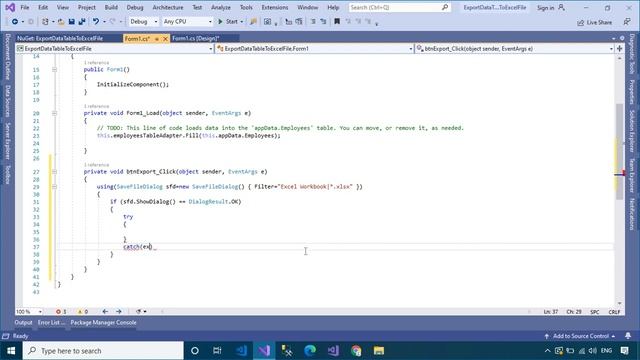Screen dimensions: 640x360
Task: Click the Sign in link
Action: tap(545, 8)
